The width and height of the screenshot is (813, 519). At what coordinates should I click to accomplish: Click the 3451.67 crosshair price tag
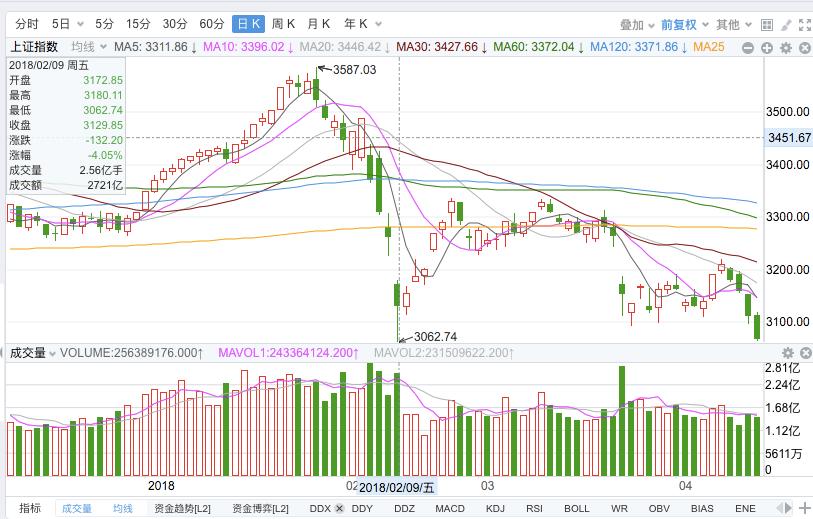click(789, 137)
